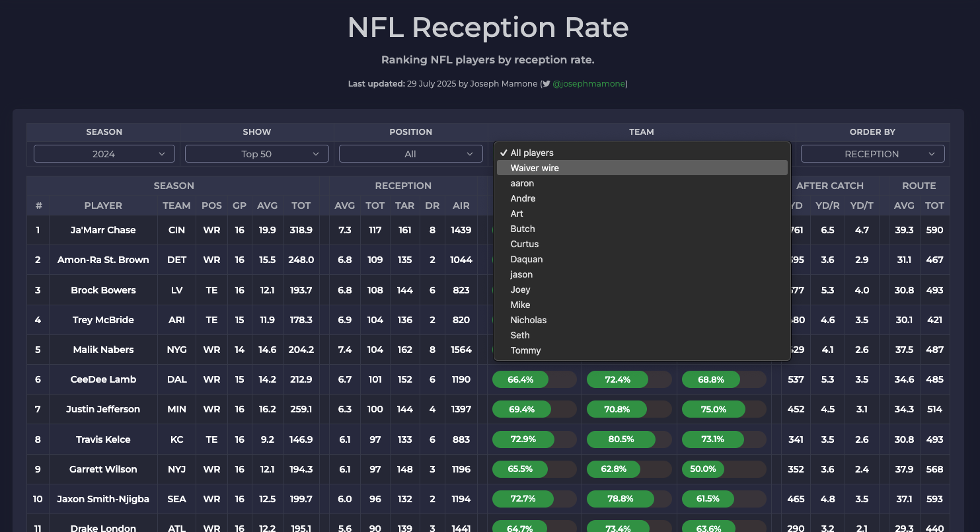This screenshot has height=532, width=980.
Task: Click player name Justin Jefferson
Action: point(103,409)
